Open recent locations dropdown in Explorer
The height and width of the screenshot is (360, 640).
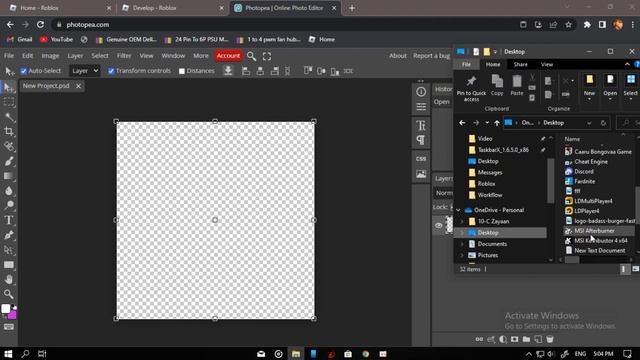(x=487, y=123)
